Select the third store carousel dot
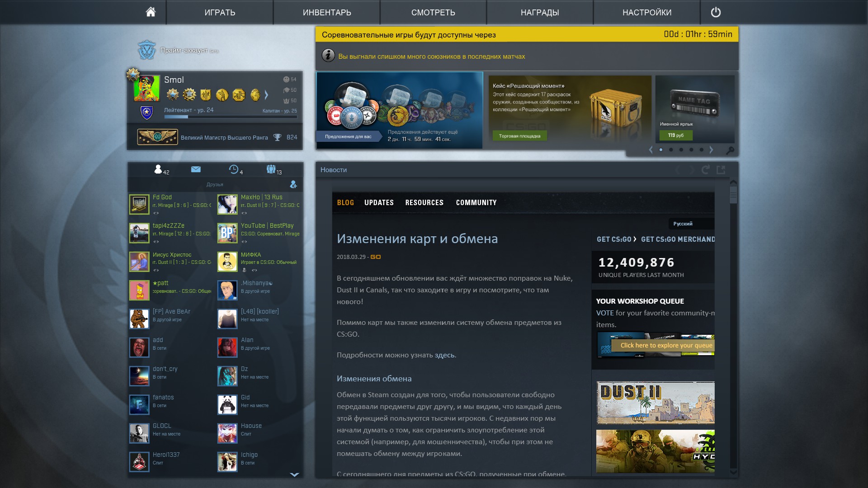Screen dimensions: 868x488 point(681,150)
